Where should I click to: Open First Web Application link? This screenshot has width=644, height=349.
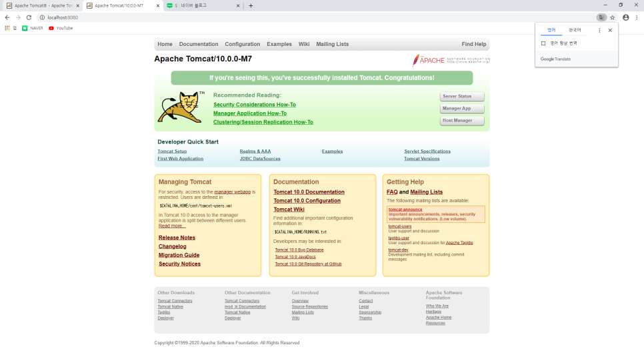(180, 159)
